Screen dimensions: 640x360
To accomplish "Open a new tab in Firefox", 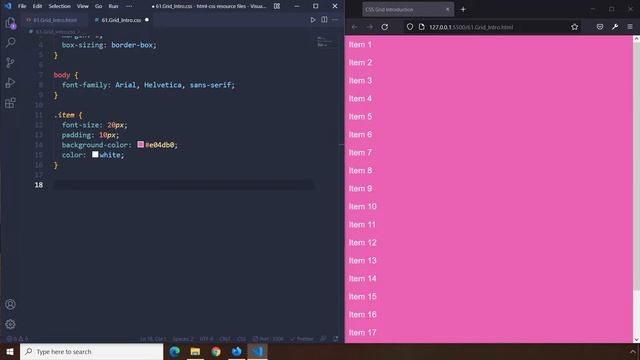I will pos(463,9).
